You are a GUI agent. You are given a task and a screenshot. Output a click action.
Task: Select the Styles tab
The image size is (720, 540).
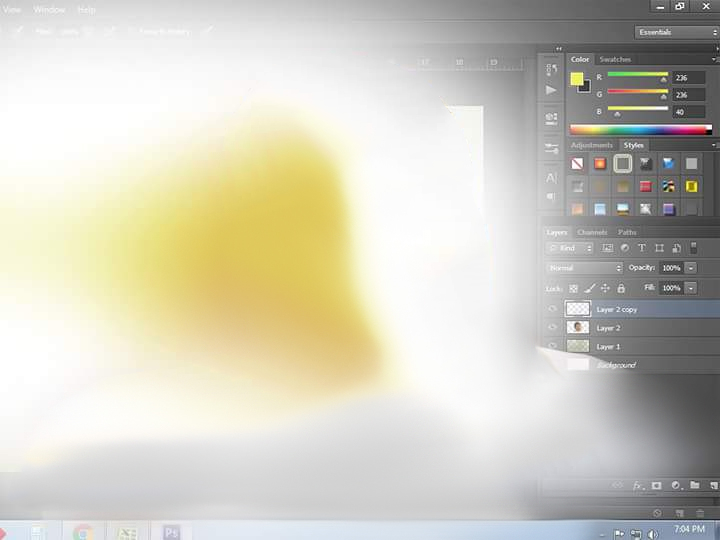[634, 145]
